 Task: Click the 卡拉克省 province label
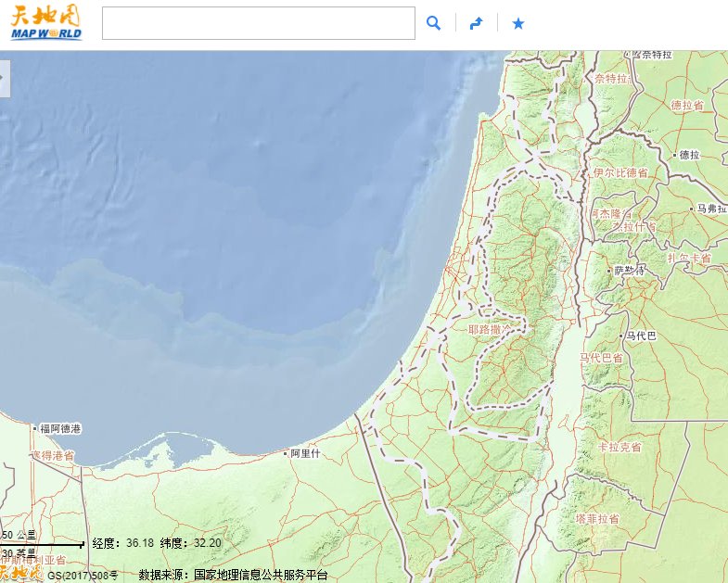pyautogui.click(x=619, y=447)
